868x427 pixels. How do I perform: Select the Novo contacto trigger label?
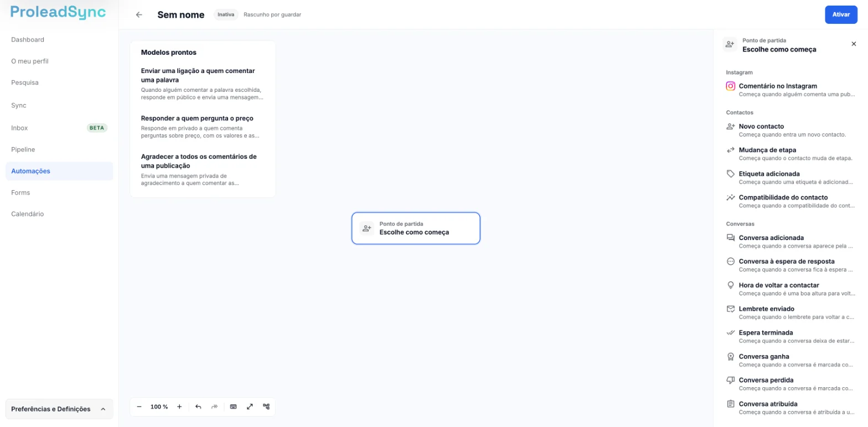(761, 126)
